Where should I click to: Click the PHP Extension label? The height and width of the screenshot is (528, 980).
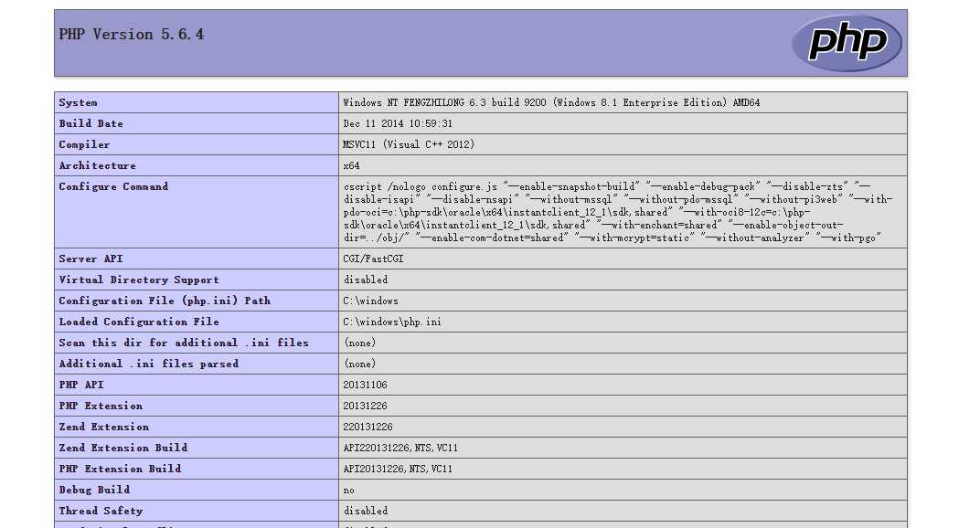coord(101,406)
